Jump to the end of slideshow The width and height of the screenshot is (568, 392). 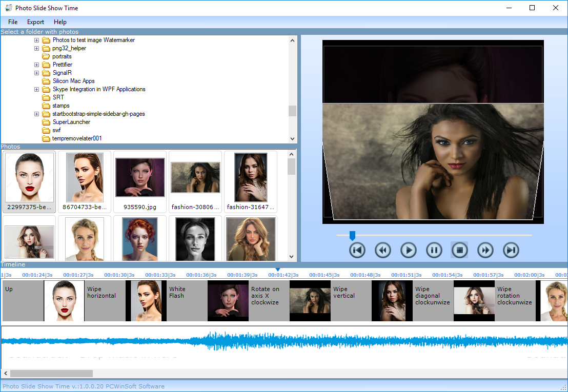[x=511, y=250]
